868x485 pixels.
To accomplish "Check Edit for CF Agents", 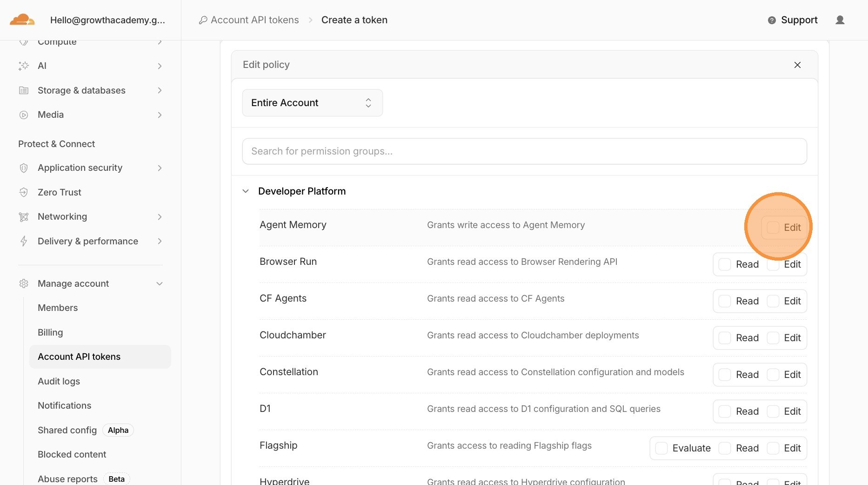I will pyautogui.click(x=773, y=301).
